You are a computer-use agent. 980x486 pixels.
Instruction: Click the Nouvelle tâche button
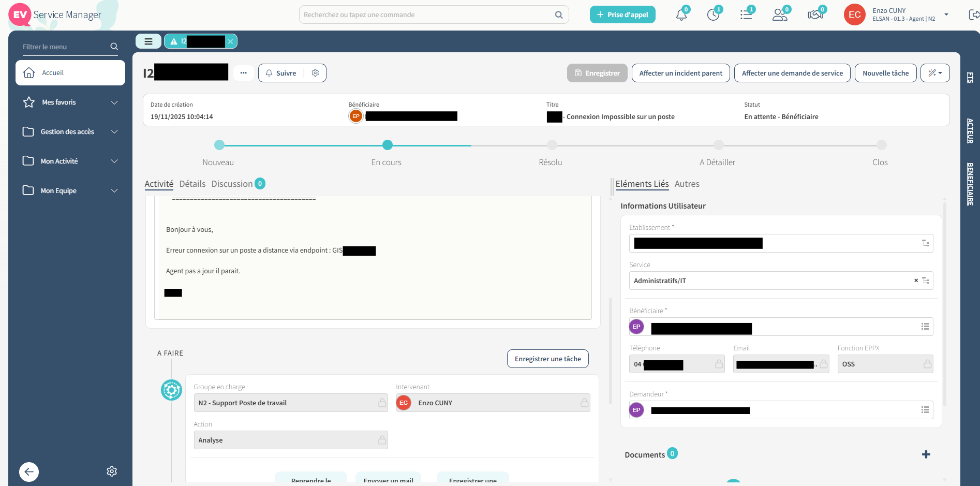point(886,73)
